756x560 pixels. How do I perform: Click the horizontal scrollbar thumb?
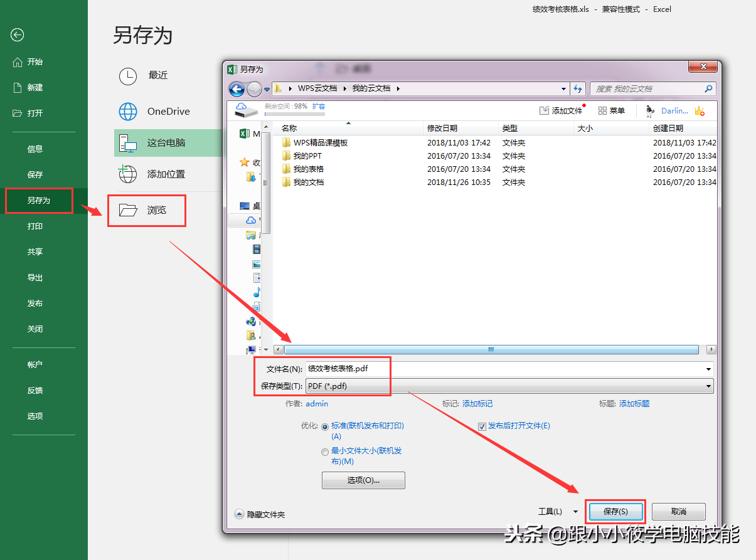[491, 349]
